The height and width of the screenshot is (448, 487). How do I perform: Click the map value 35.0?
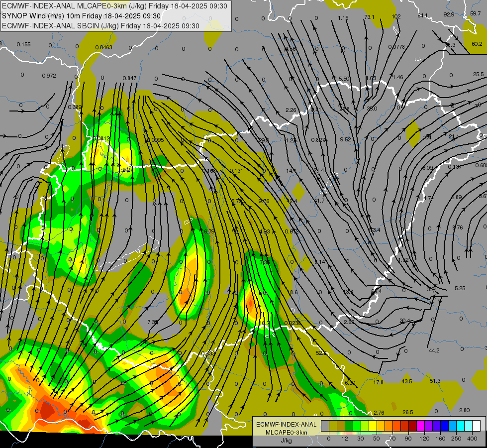coord(372,109)
